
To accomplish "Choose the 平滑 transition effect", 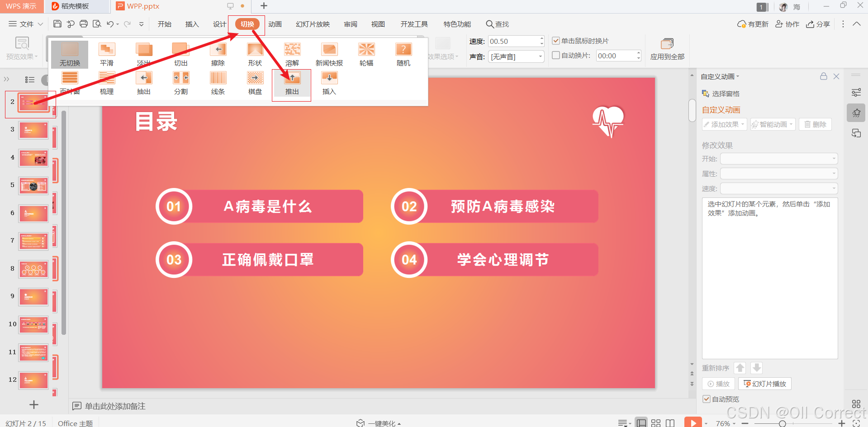I will tap(107, 54).
